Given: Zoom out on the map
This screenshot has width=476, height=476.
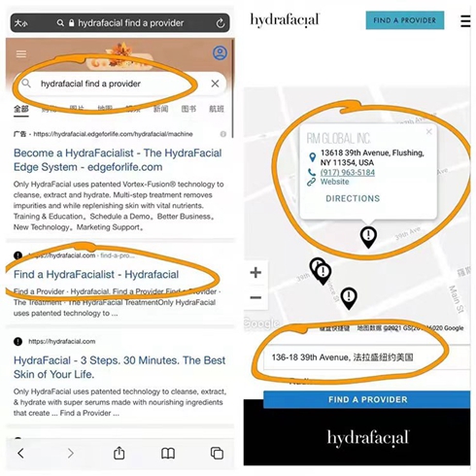Looking at the screenshot, I should [255, 297].
